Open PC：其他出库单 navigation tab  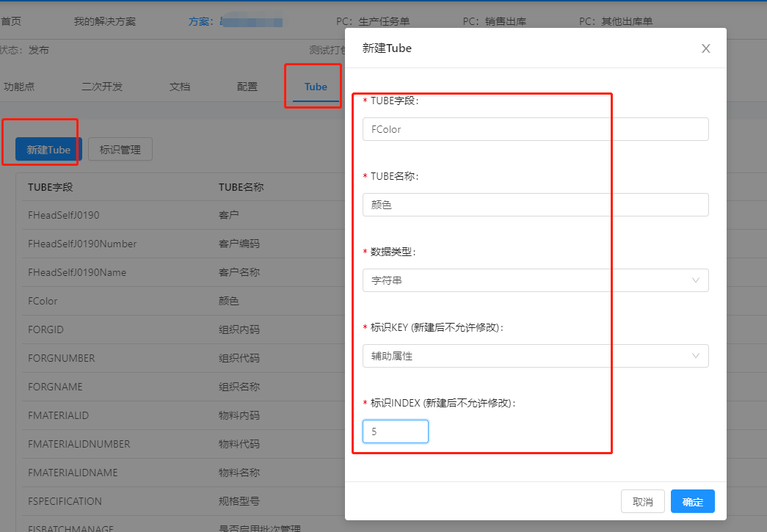616,21
